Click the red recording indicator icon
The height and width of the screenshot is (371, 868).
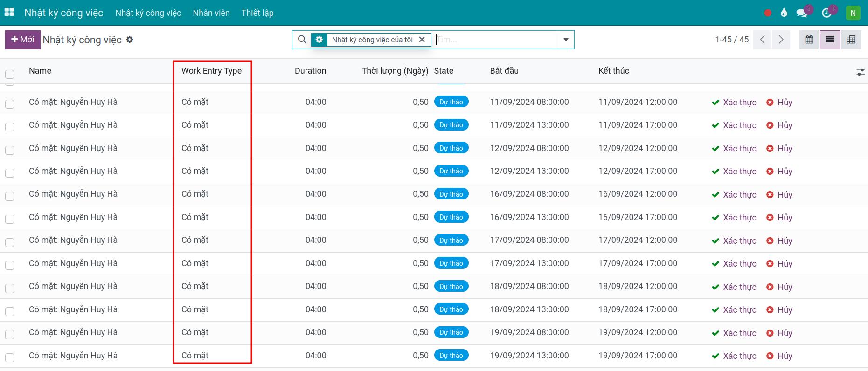coord(768,13)
